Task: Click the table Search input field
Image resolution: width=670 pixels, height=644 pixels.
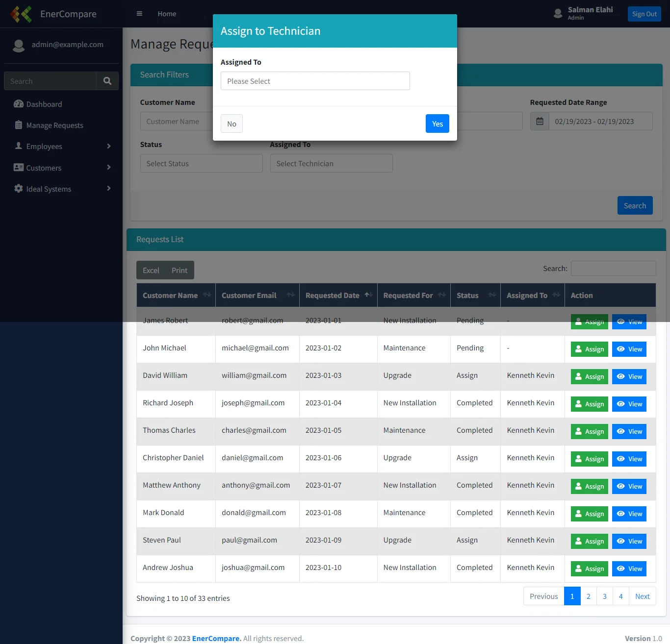Action: (x=613, y=268)
